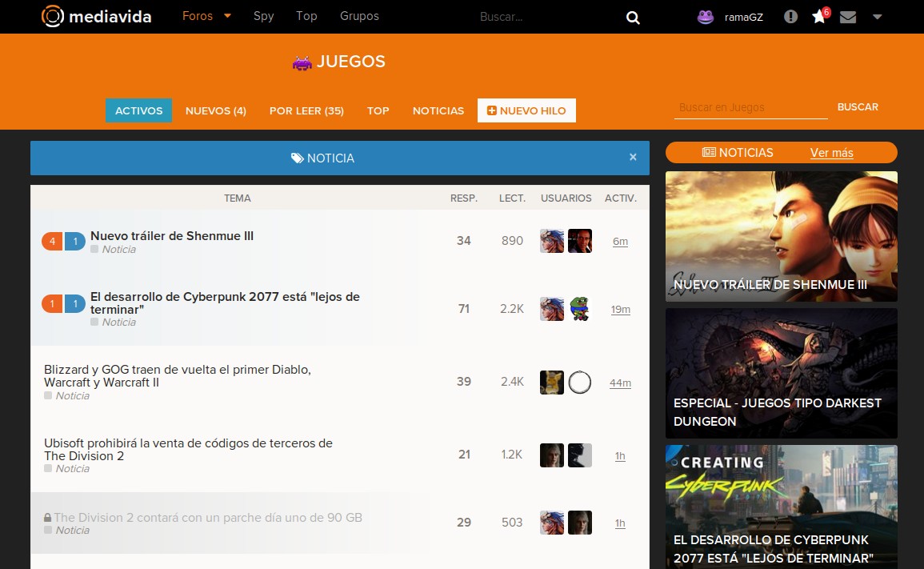Click blue badge 1 on Shenmue thread
The width and height of the screenshot is (924, 569).
click(75, 241)
